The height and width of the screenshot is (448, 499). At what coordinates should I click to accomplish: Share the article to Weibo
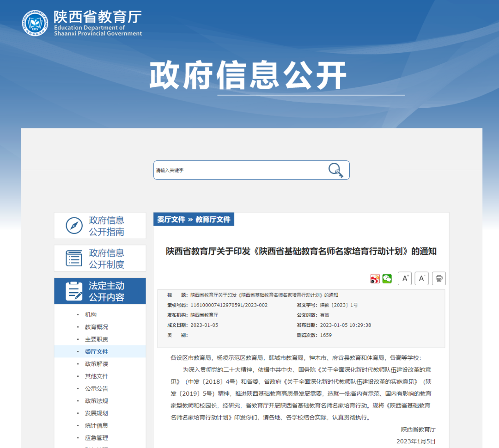(x=375, y=279)
